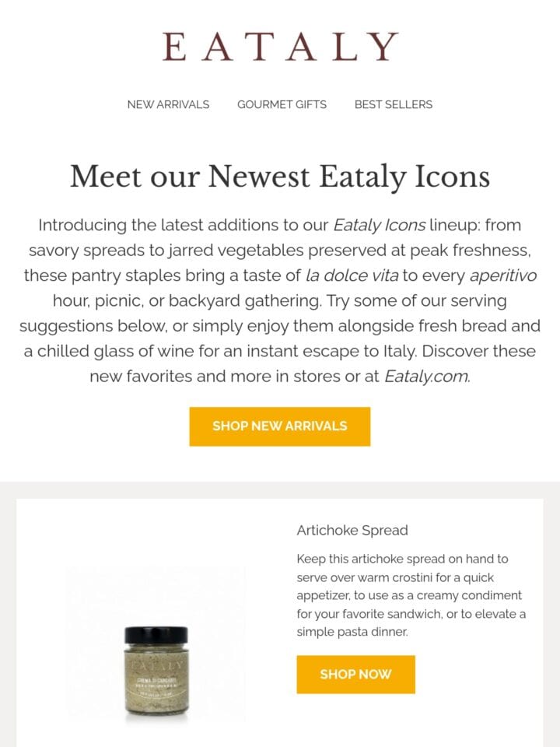Click the gray band above the product card

coord(280,489)
